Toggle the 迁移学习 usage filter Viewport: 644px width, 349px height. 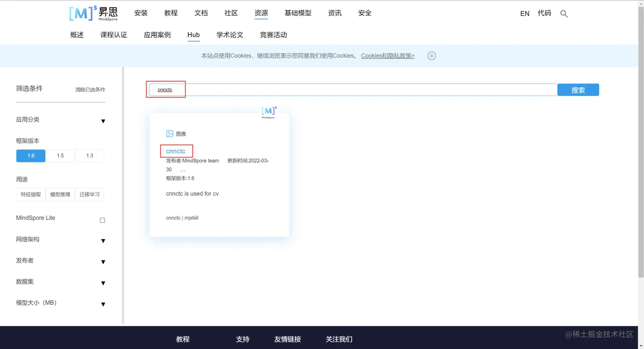pyautogui.click(x=89, y=194)
